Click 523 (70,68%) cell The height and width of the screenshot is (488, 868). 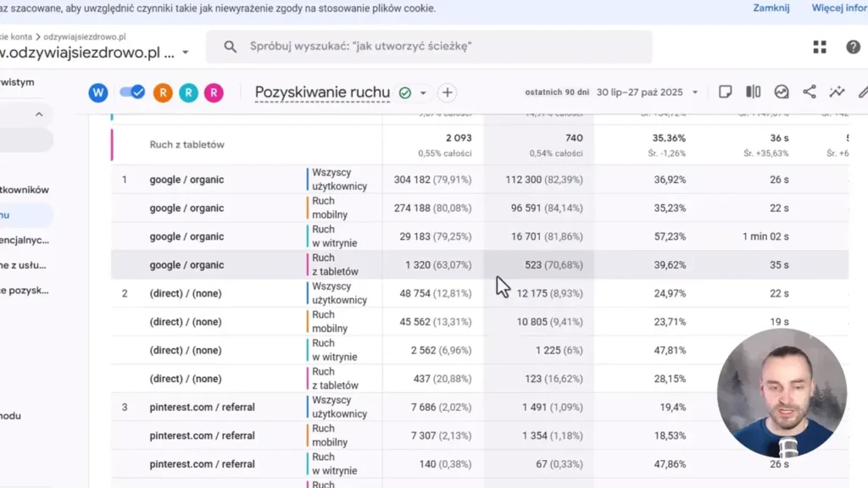click(x=554, y=265)
